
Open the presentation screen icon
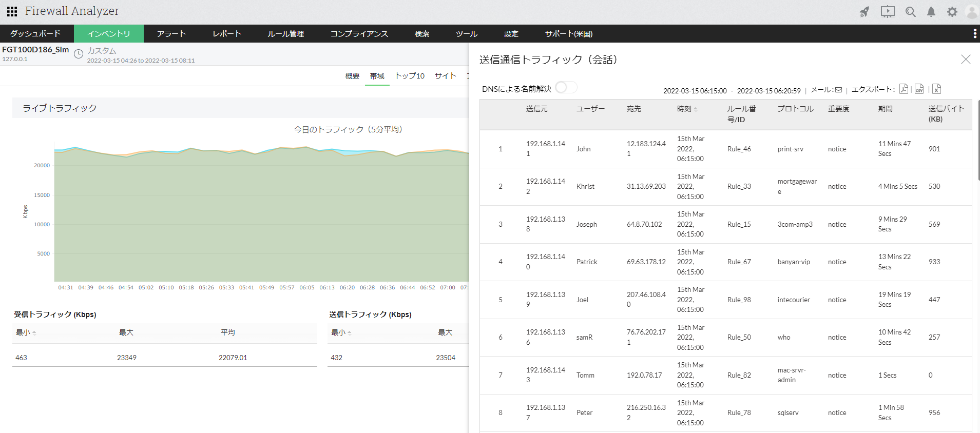888,12
